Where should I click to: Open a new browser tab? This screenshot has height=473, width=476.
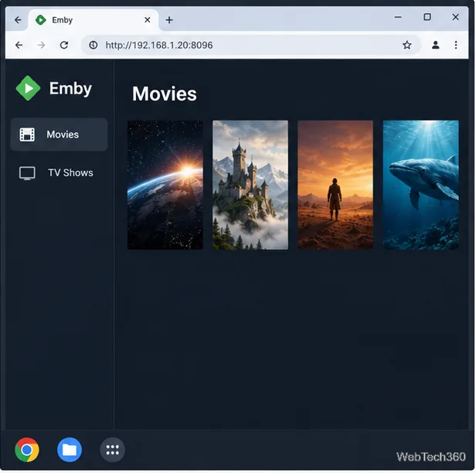click(x=169, y=20)
